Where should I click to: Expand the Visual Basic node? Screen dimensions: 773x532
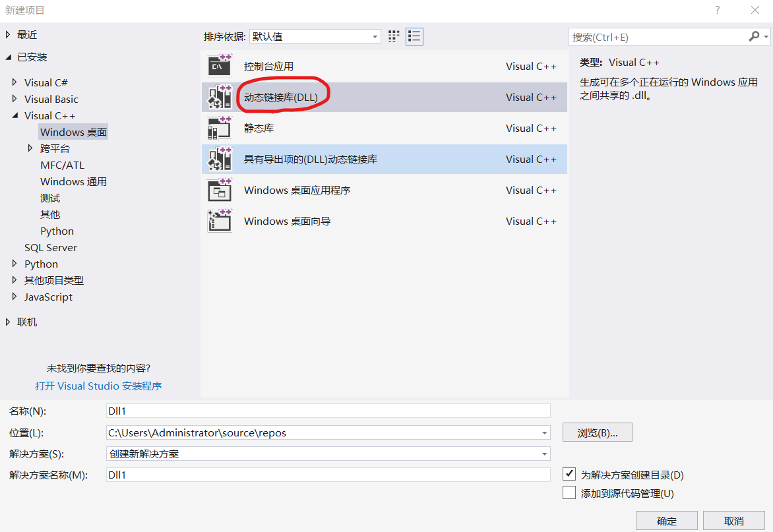pyautogui.click(x=15, y=98)
